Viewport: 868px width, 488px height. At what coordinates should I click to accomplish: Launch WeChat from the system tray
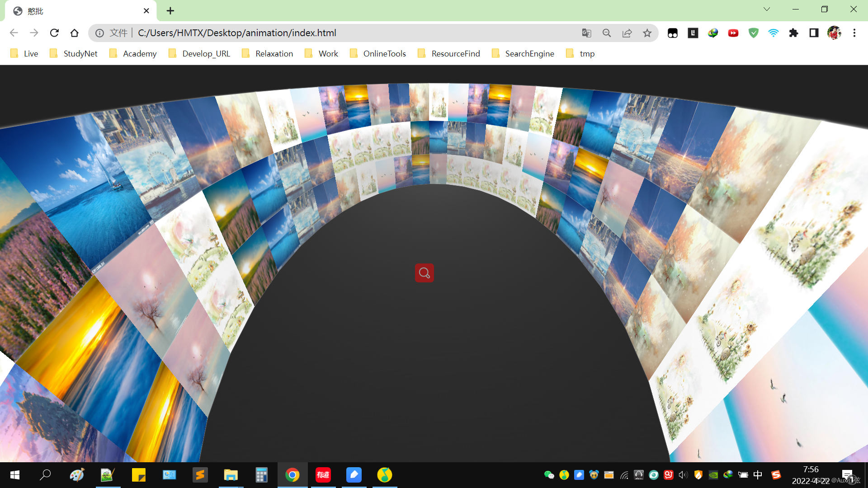[x=549, y=475]
